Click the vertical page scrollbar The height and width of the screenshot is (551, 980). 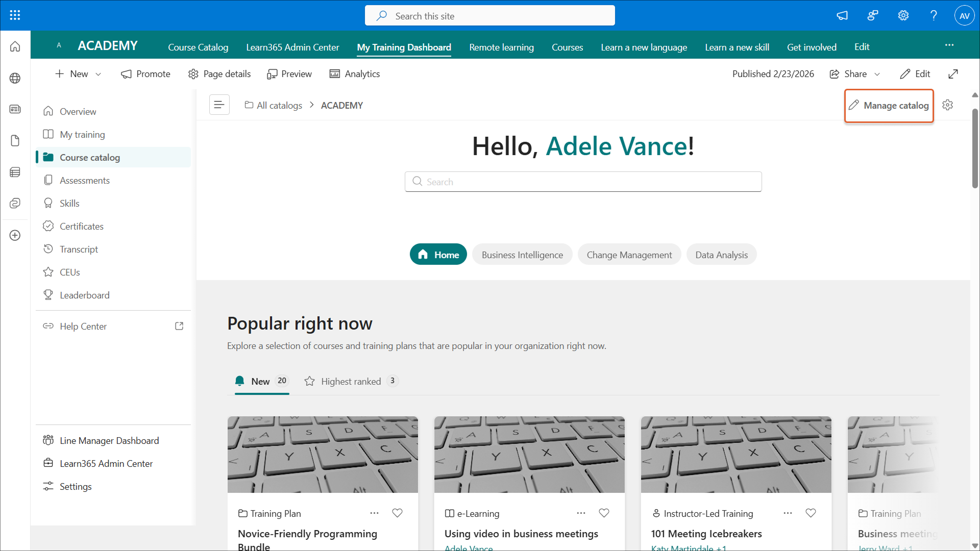pos(975,148)
